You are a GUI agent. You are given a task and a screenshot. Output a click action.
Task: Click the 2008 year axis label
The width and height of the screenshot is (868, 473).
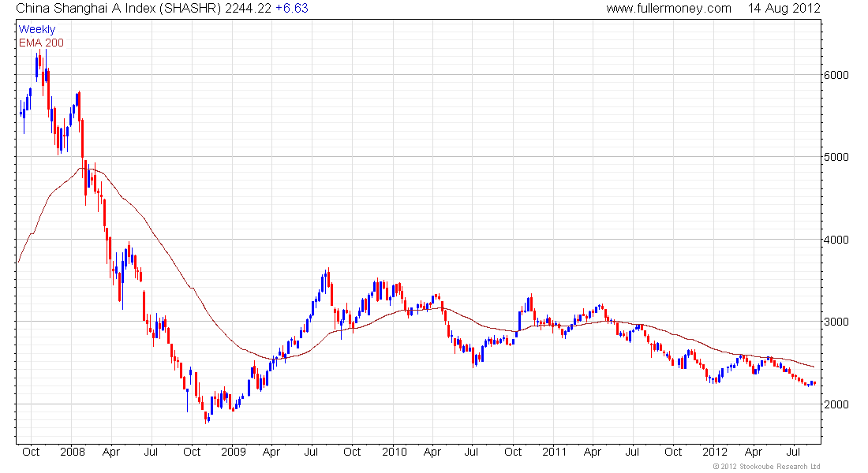tap(73, 452)
